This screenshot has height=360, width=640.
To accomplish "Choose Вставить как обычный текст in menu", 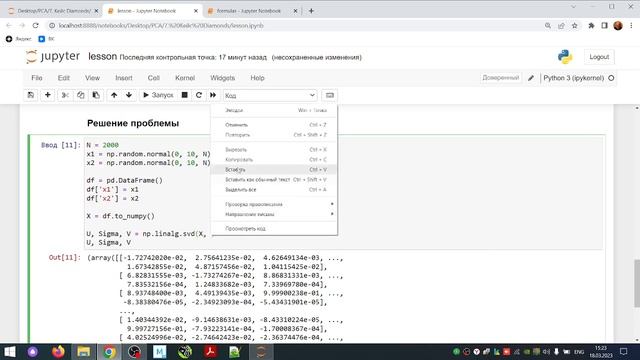I will (275, 180).
